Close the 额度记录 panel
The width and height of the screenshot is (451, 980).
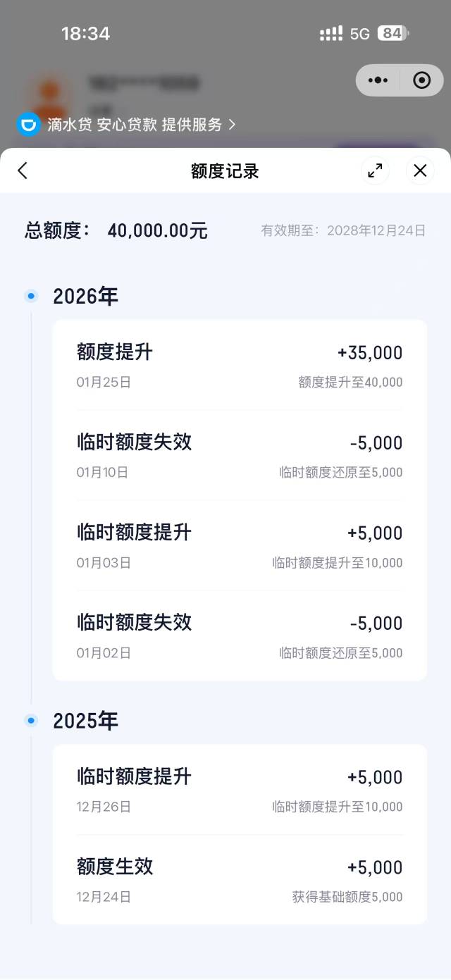point(420,170)
